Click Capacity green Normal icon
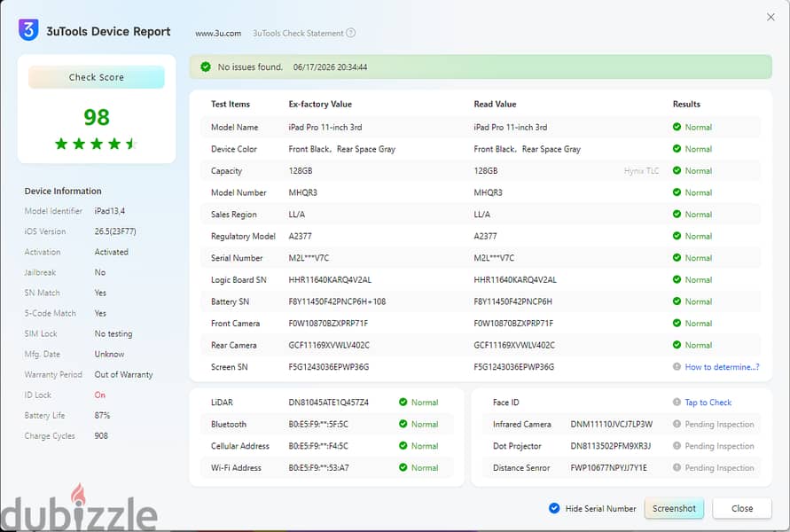790x532 pixels. (677, 170)
